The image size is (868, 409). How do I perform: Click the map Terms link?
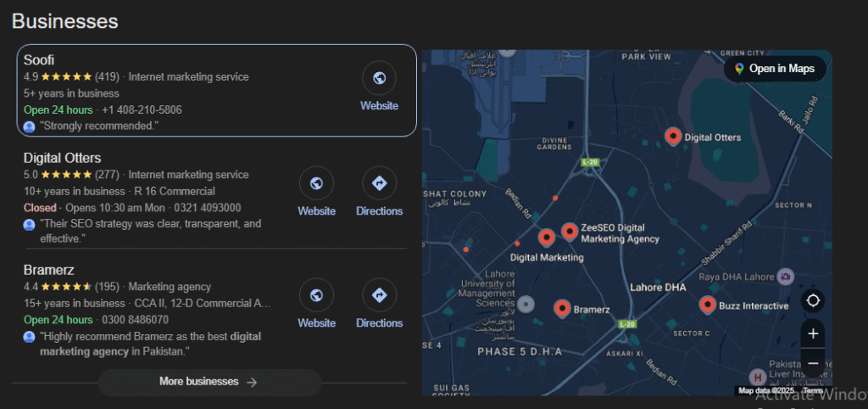click(x=813, y=390)
